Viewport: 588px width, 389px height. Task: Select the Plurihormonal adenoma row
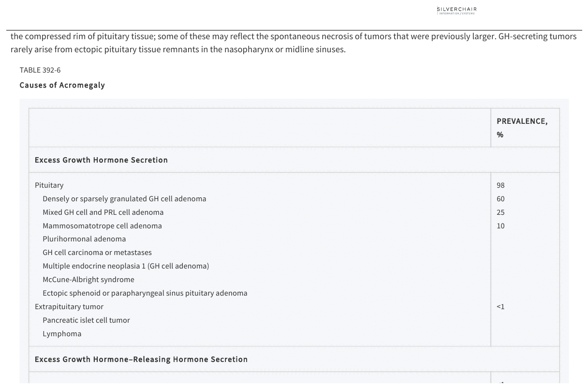pos(84,239)
